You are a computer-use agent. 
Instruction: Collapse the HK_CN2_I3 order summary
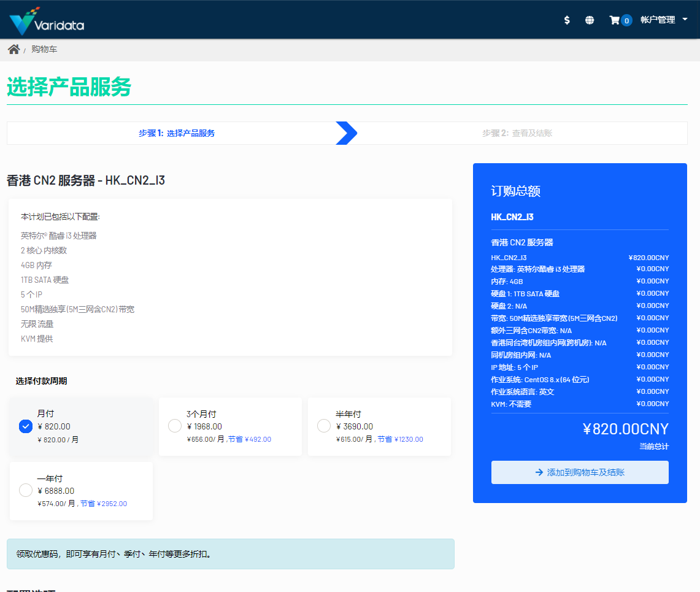coord(511,217)
